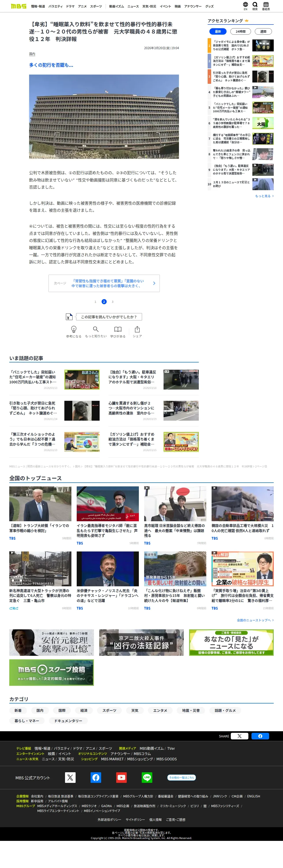Open MBS official YouTube account icon
Viewport: 283px width, 868px height.
coord(121,777)
